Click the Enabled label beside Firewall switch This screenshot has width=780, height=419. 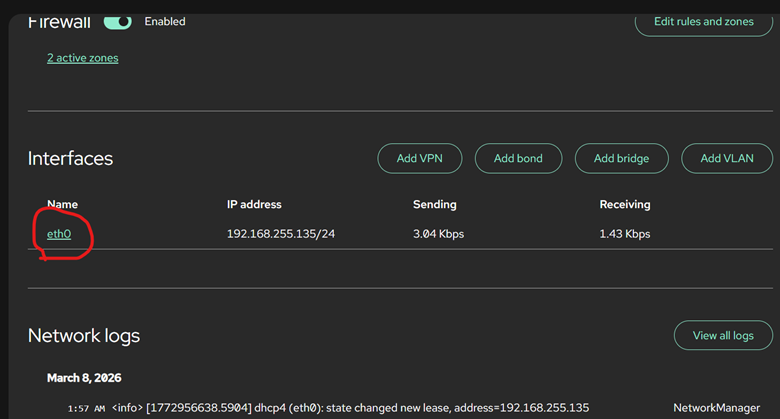(165, 22)
